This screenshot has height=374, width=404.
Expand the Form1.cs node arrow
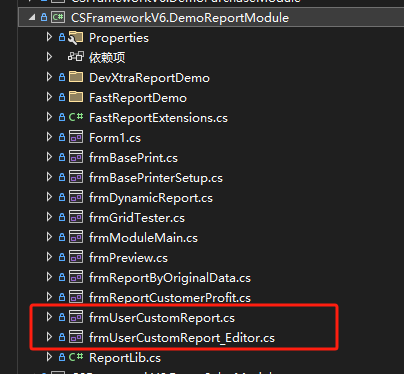(49, 137)
